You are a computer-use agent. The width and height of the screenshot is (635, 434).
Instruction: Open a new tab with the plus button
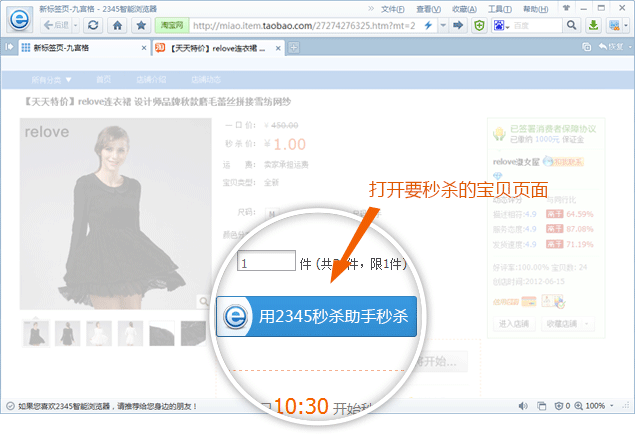[294, 48]
